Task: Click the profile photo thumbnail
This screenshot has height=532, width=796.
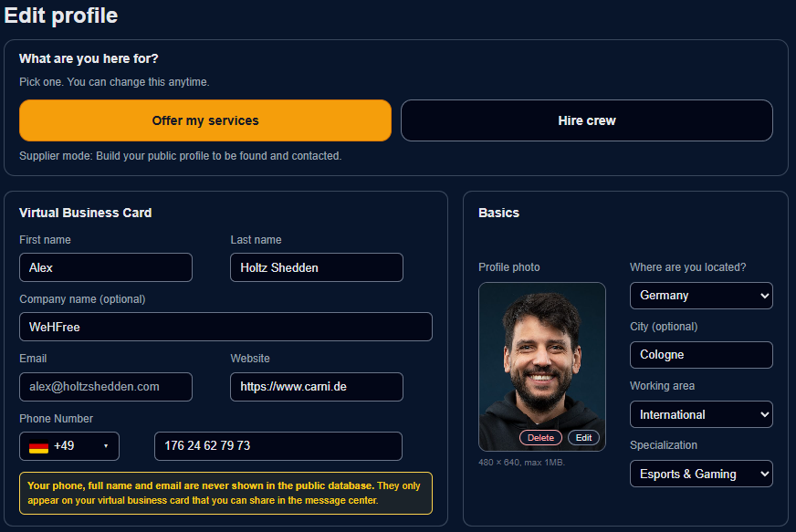Action: [x=541, y=356]
